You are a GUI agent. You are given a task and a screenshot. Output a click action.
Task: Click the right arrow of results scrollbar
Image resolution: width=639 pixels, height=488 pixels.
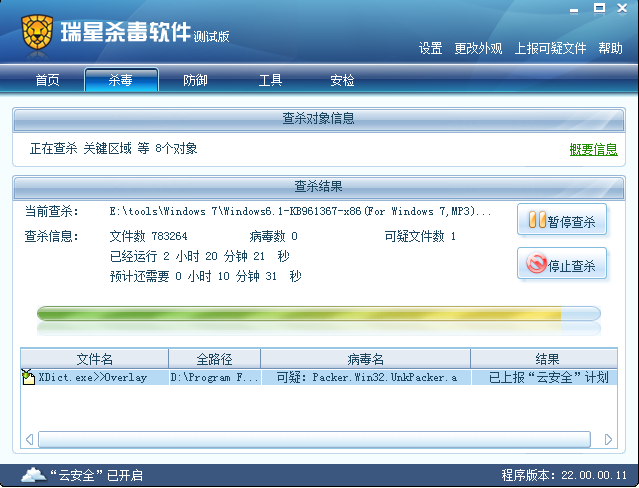(x=608, y=439)
